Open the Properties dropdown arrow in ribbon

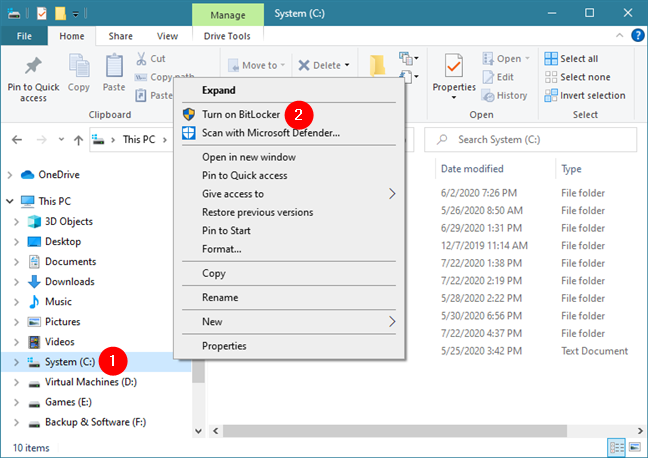454,98
